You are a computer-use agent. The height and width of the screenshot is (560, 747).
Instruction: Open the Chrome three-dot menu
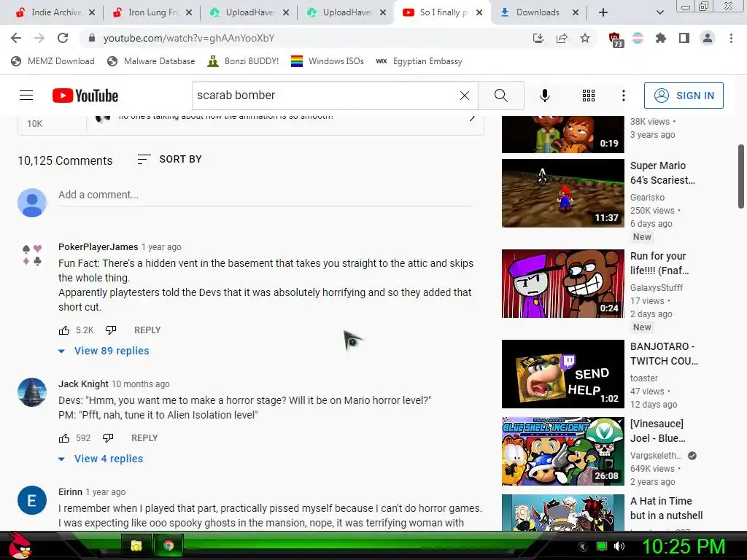[x=731, y=38]
